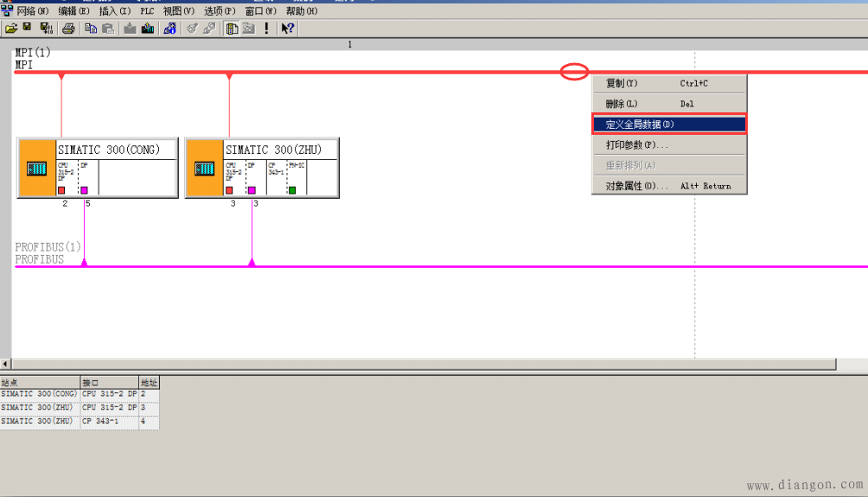868x497 pixels.
Task: Click the context help arrow-question icon
Action: point(287,29)
